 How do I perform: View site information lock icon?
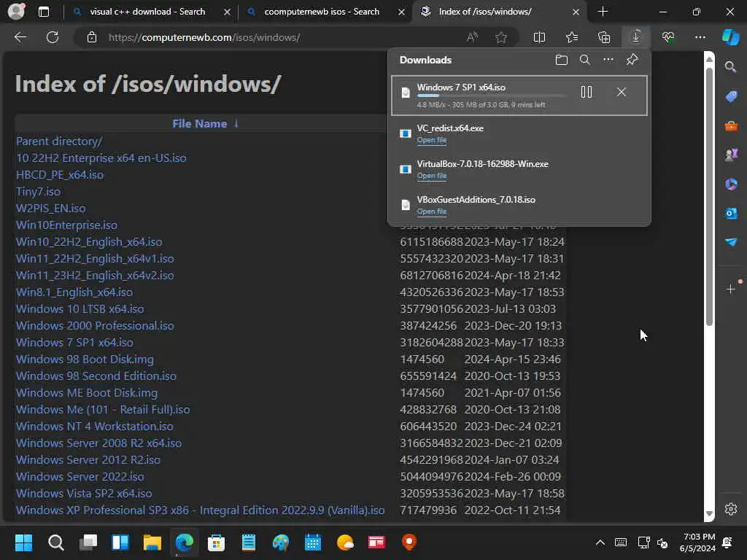coord(92,37)
